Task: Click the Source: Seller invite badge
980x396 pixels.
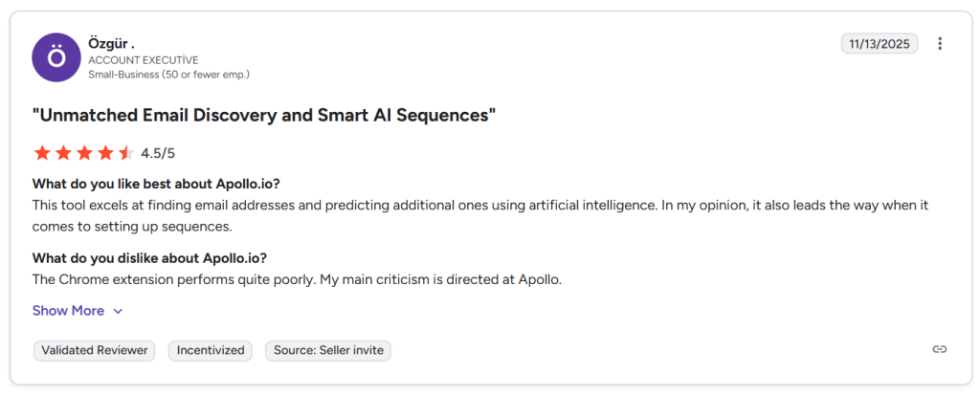Action: [x=328, y=350]
